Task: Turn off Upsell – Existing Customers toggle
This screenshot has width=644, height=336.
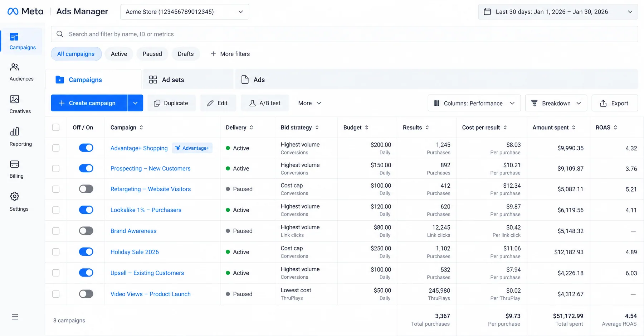Action: [86, 273]
